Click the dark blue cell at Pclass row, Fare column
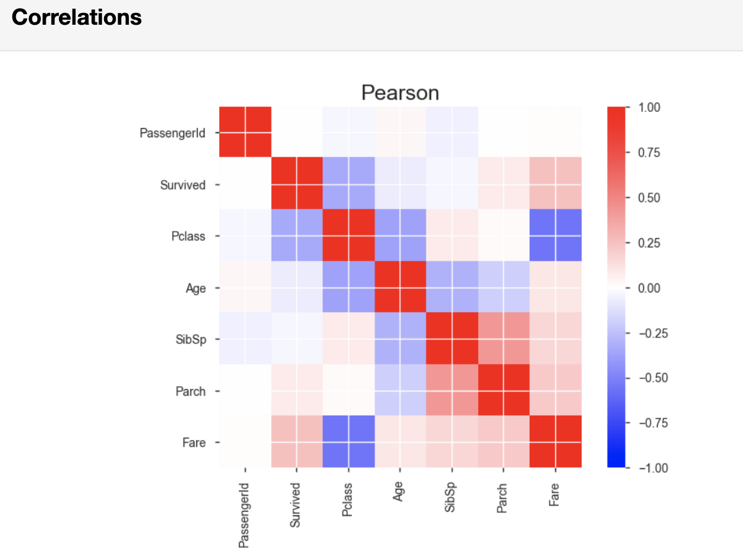The width and height of the screenshot is (743, 560). 555,236
